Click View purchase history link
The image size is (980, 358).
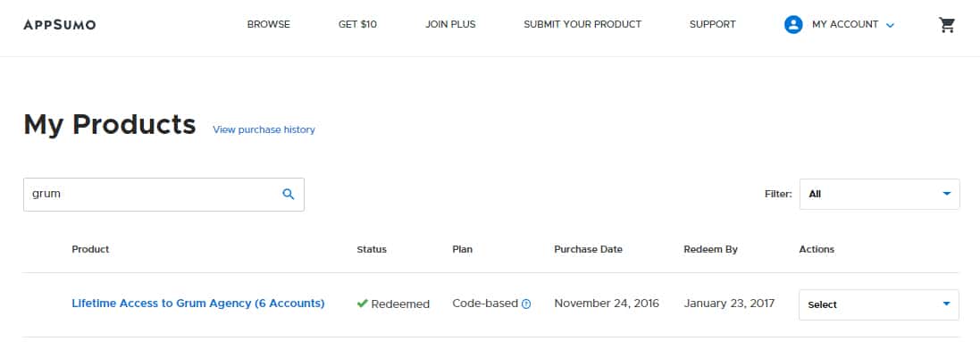click(x=264, y=130)
